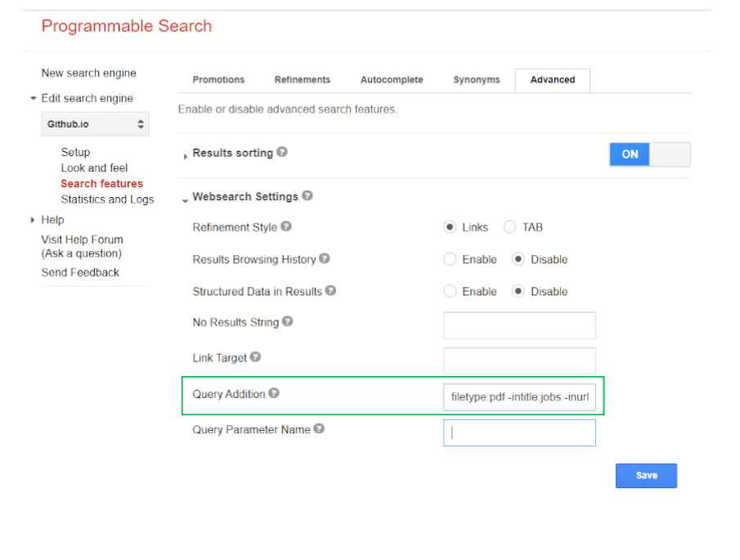Open the Github.io search engine dropdown
The height and width of the screenshot is (560, 740).
96,124
